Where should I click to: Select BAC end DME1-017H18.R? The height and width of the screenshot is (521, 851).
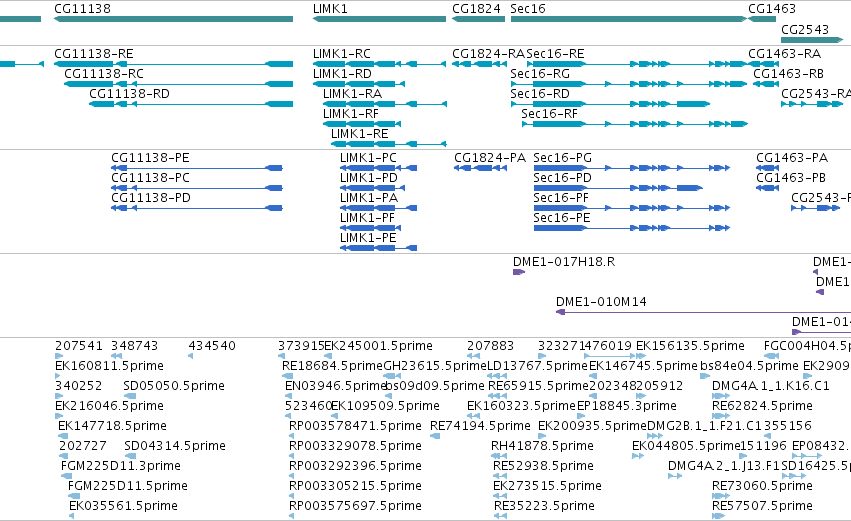(564, 262)
